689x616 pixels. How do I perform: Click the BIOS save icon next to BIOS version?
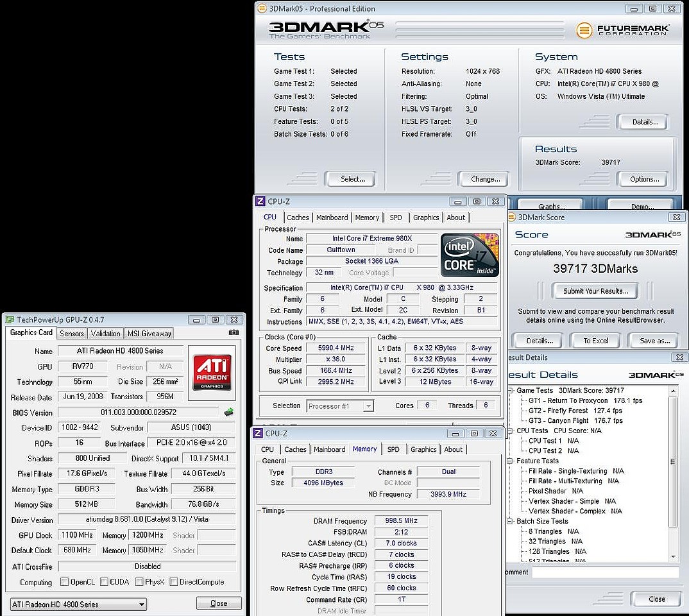[x=228, y=413]
